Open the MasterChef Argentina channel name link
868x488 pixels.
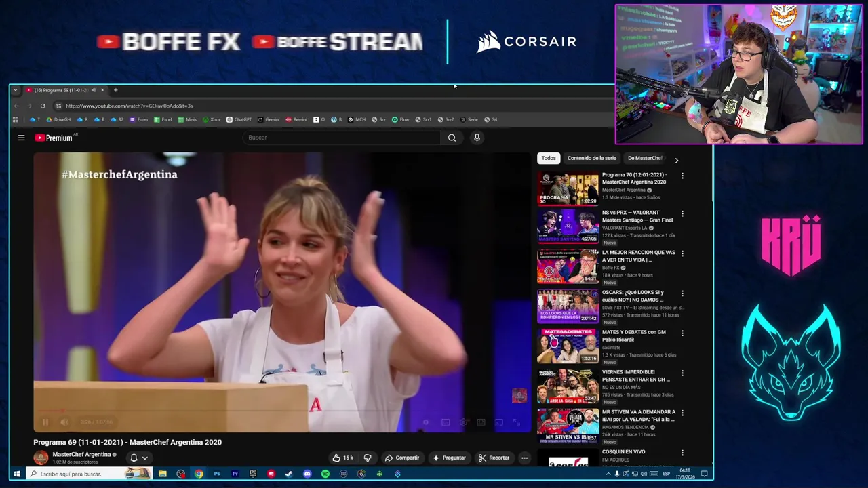coord(81,454)
